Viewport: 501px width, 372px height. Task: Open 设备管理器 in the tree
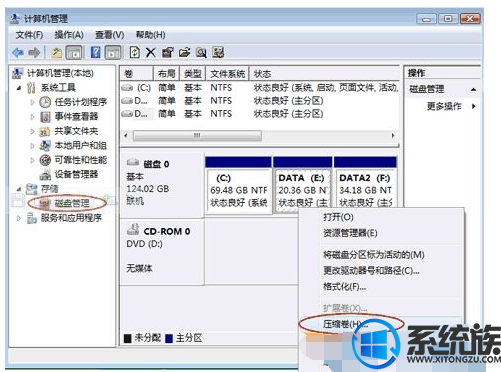click(76, 174)
